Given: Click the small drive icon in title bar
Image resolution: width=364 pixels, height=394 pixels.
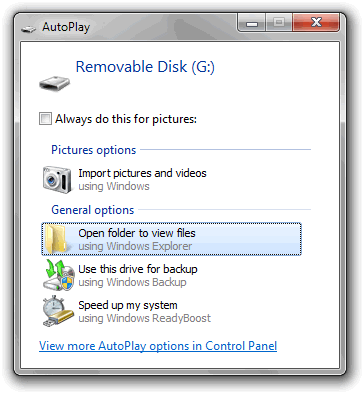Looking at the screenshot, I should pyautogui.click(x=28, y=29).
